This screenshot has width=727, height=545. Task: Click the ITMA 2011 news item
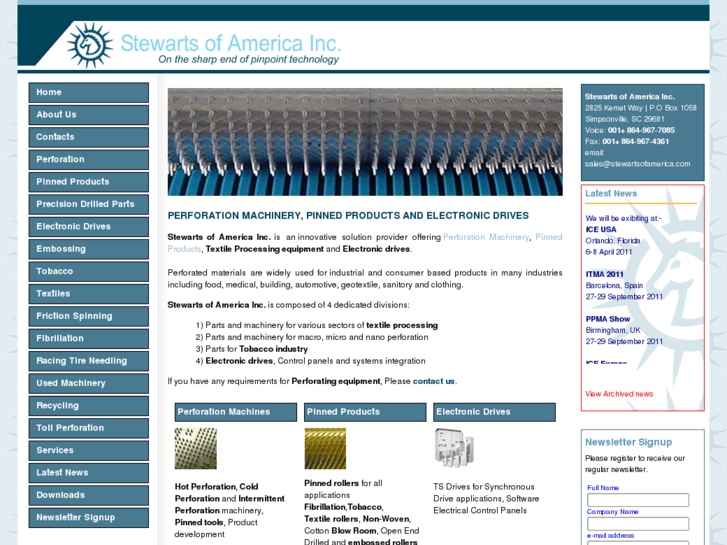coord(605,274)
